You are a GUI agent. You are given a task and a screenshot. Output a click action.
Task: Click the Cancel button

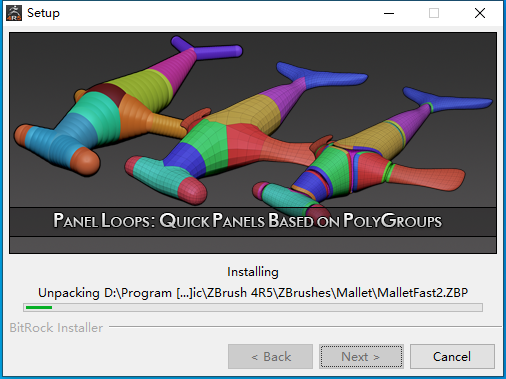pyautogui.click(x=452, y=356)
